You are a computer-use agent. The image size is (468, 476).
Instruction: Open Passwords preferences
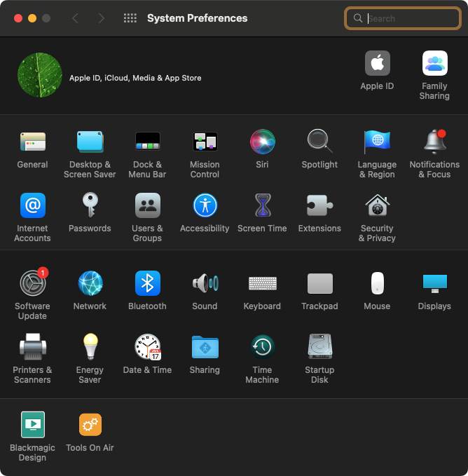pyautogui.click(x=90, y=205)
